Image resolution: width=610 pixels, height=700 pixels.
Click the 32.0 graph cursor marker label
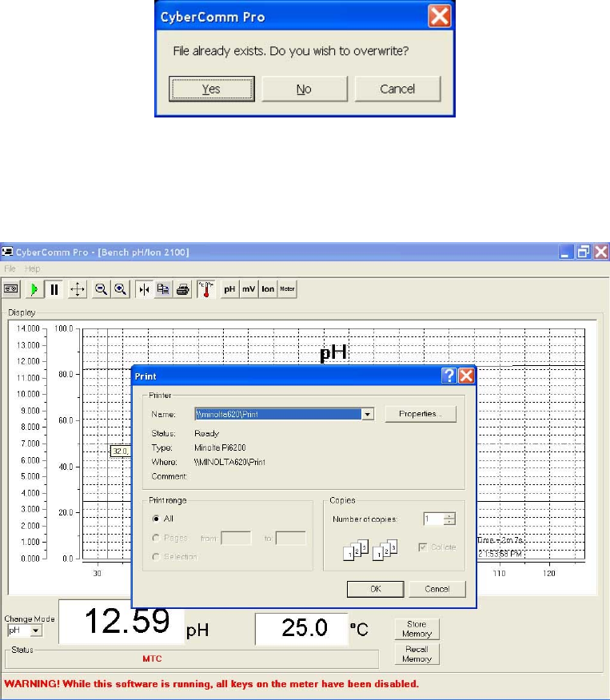(x=121, y=451)
